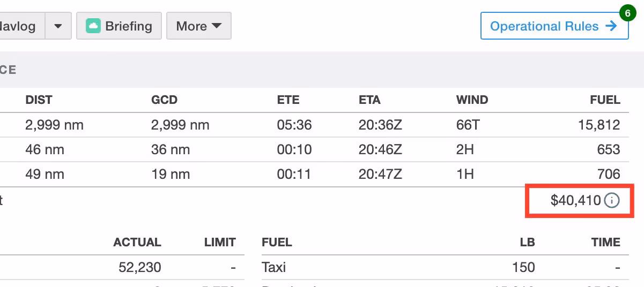Open the Navlog dropdown arrow
The height and width of the screenshot is (287, 644).
pyautogui.click(x=58, y=26)
